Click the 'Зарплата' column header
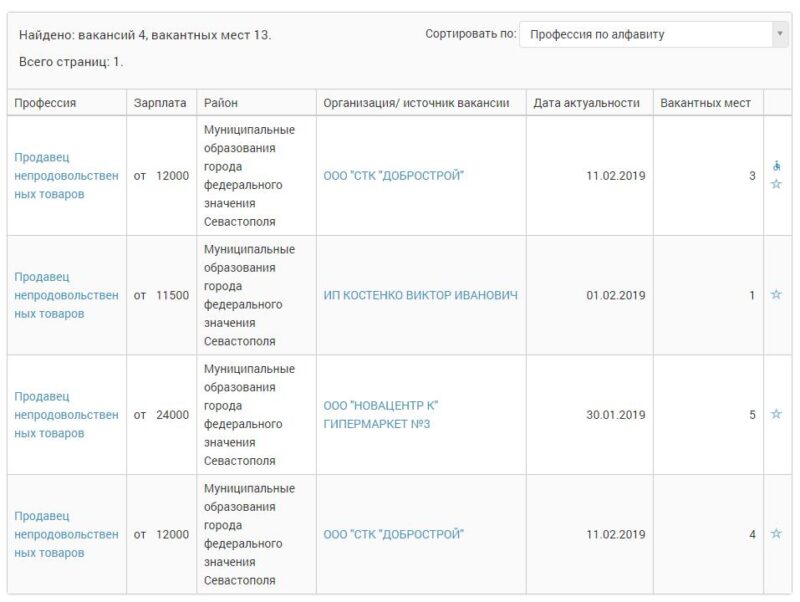Image resolution: width=800 pixels, height=602 pixels. point(159,103)
